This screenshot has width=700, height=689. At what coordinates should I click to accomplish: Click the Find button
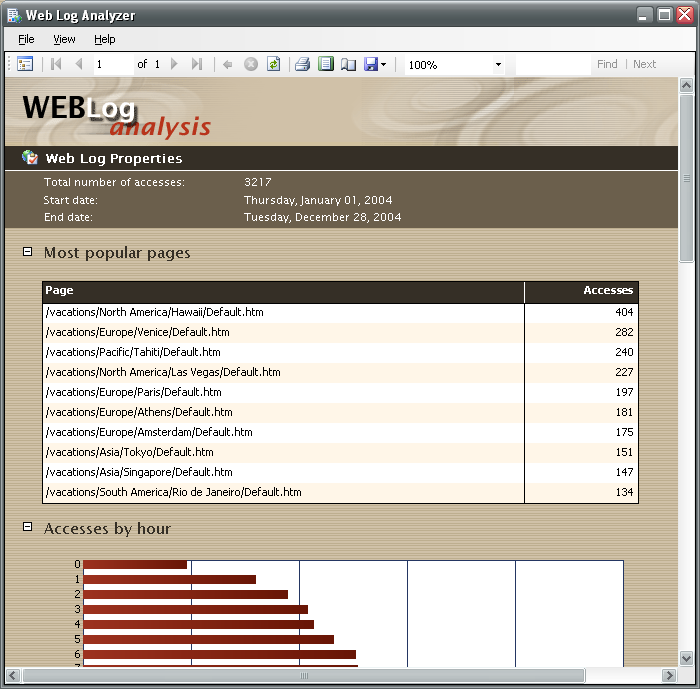(x=607, y=64)
